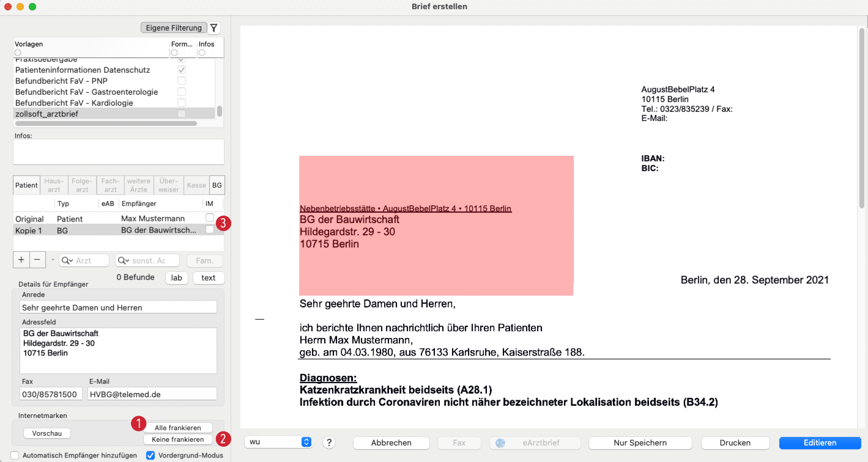Click the help question mark button
The width and height of the screenshot is (868, 462).
[x=329, y=442]
